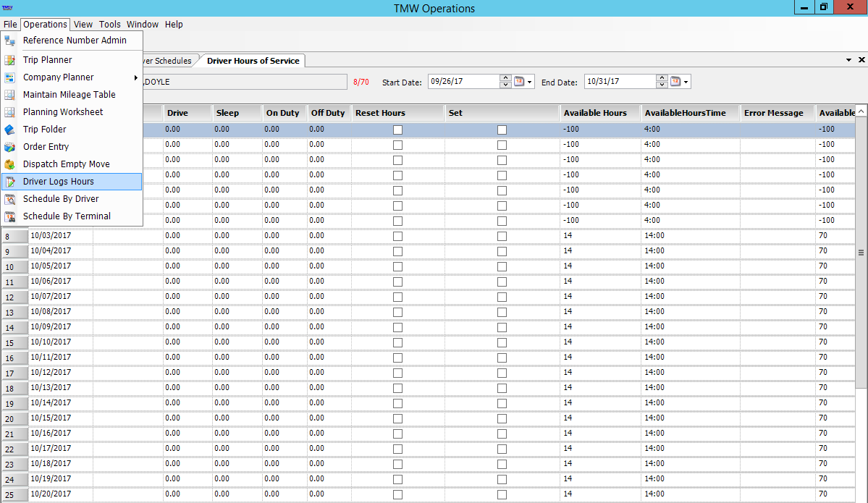Switch to the Driver Hours of Service tab
The width and height of the screenshot is (868, 503).
pos(253,61)
